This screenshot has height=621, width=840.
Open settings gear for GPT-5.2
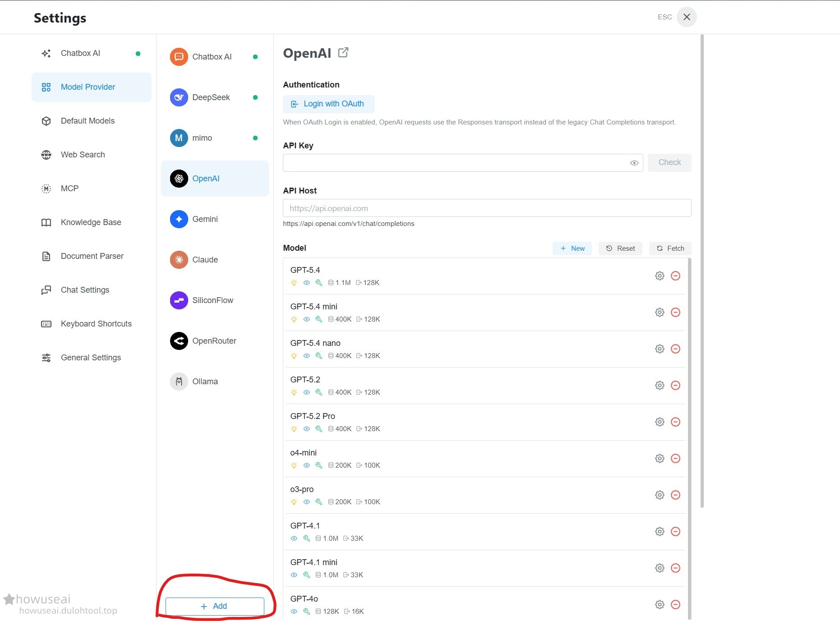pos(660,385)
